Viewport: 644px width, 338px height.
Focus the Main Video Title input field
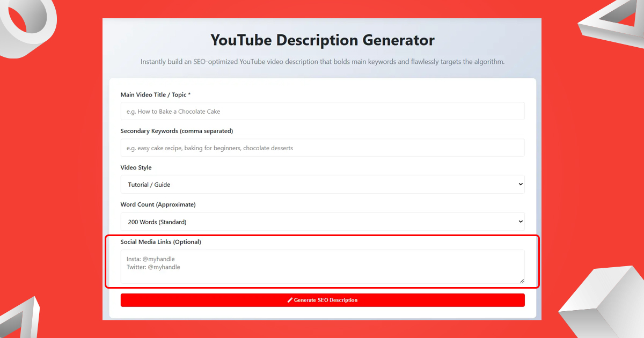pyautogui.click(x=322, y=111)
